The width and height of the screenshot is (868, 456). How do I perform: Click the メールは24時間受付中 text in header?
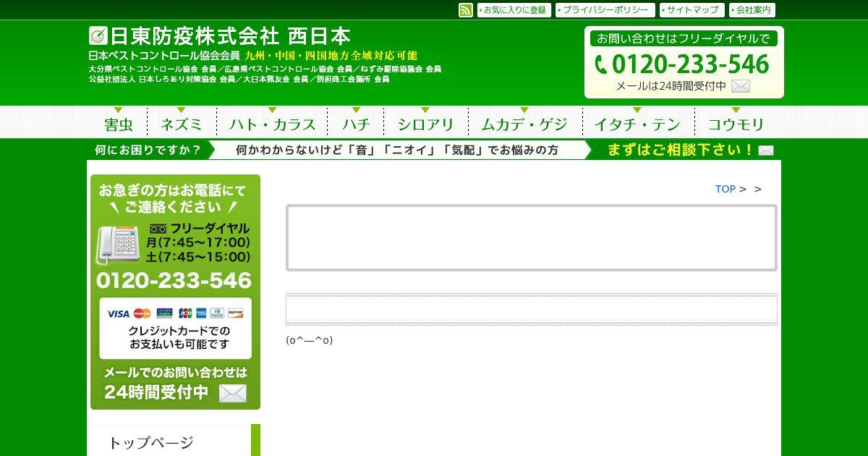671,86
